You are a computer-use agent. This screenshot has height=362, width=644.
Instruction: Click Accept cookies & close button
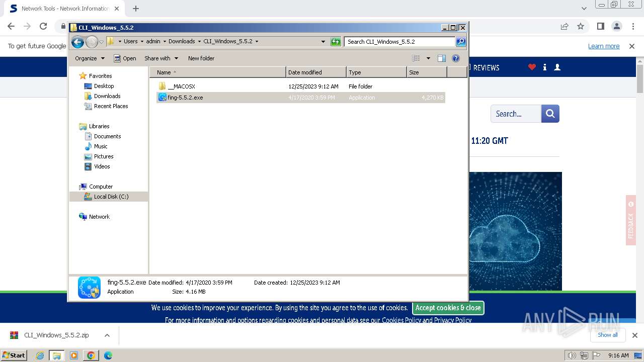pos(448,308)
